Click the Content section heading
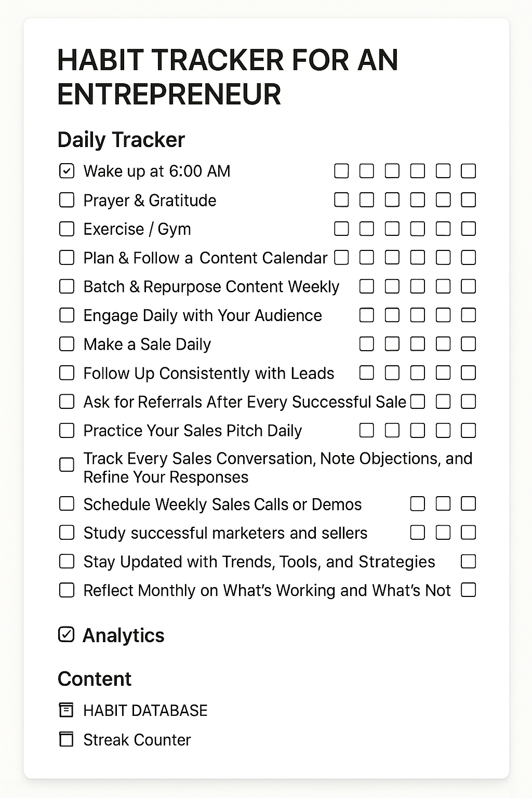Screen dimensions: 532x798 [x=95, y=679]
